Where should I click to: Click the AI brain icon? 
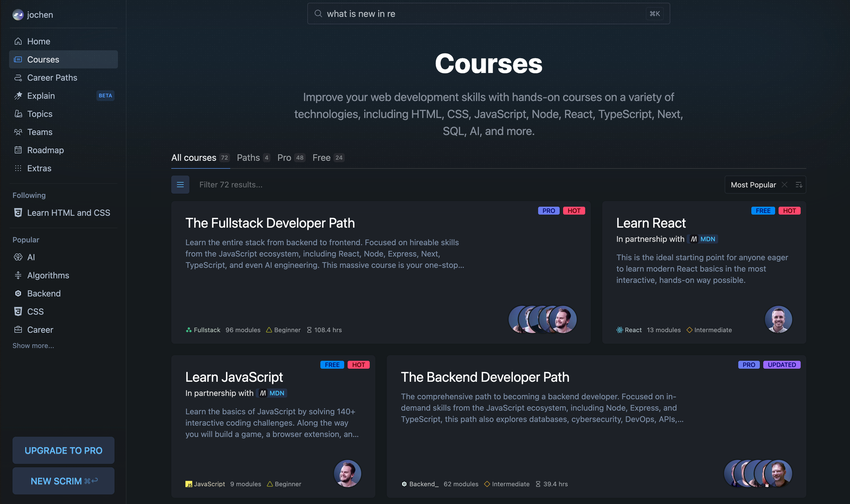point(18,257)
